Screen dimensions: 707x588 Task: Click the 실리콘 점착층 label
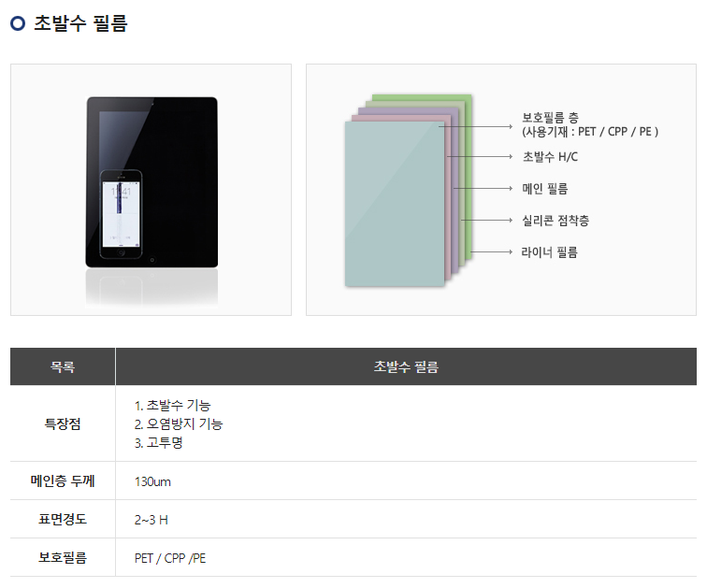(555, 221)
